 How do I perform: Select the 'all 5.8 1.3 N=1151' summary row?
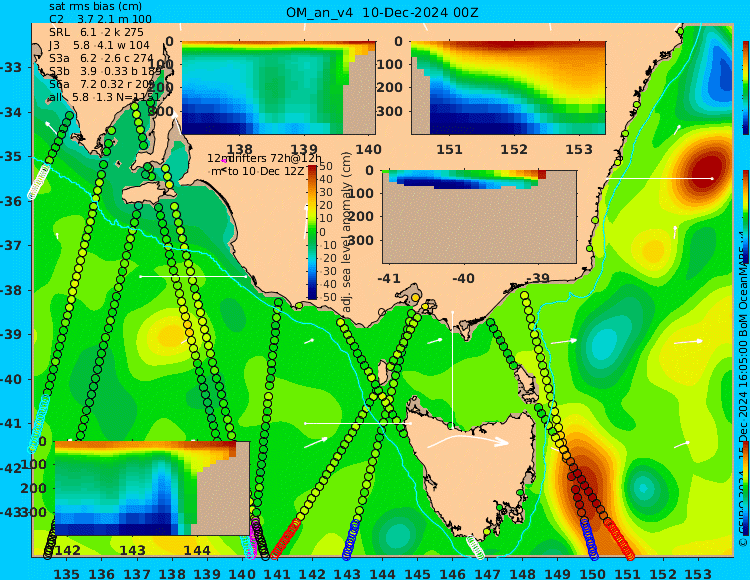coord(105,97)
